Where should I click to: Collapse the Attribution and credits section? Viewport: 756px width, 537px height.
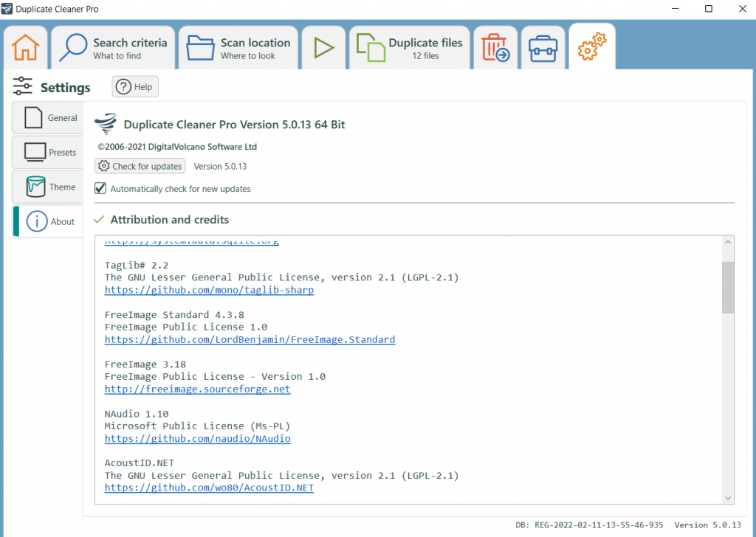point(99,220)
